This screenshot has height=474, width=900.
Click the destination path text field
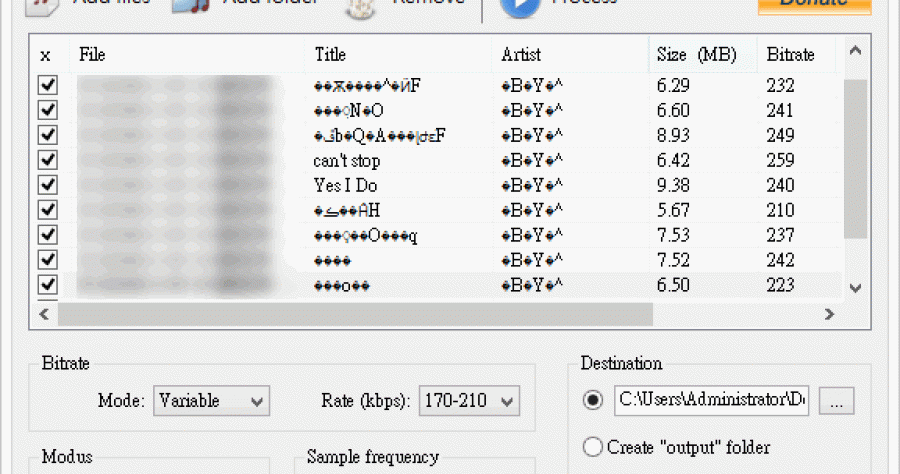click(711, 400)
